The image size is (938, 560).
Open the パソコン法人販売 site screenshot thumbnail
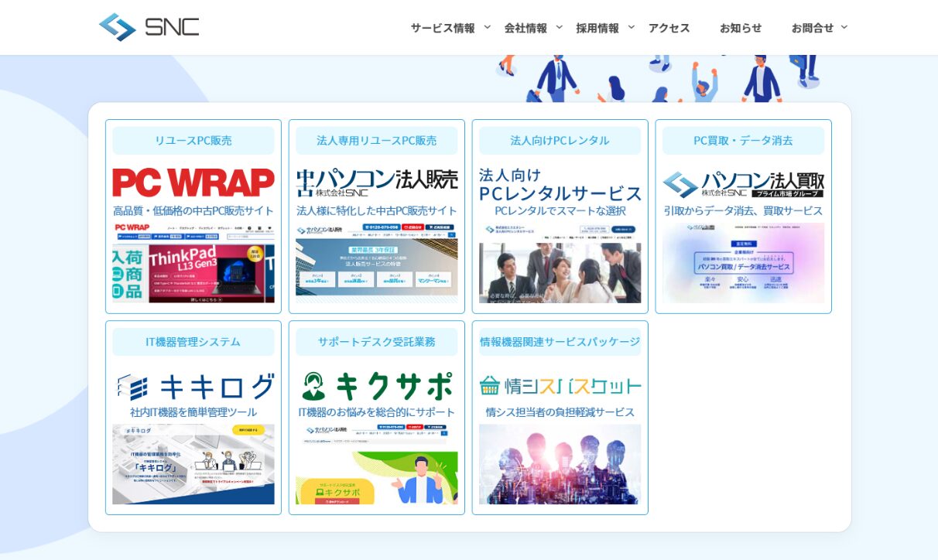(x=377, y=263)
